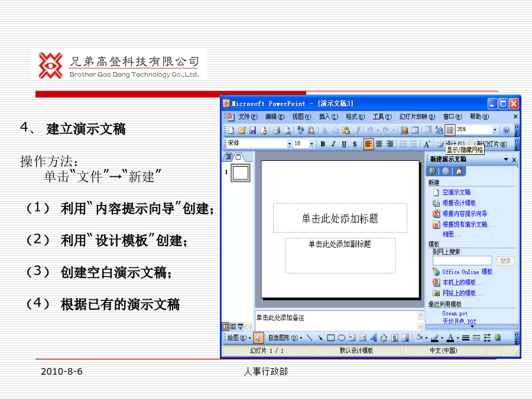This screenshot has height=399, width=532.
Task: Click the Print toolbar icon
Action: click(277, 130)
